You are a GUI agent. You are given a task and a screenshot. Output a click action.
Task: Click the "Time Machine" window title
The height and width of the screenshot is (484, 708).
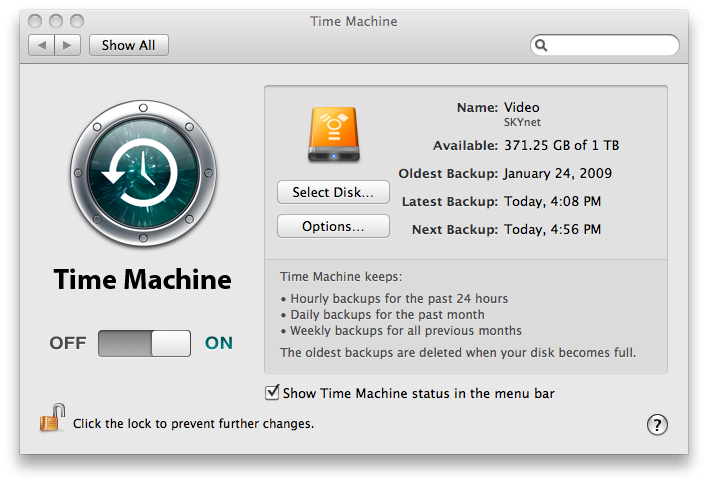354,21
